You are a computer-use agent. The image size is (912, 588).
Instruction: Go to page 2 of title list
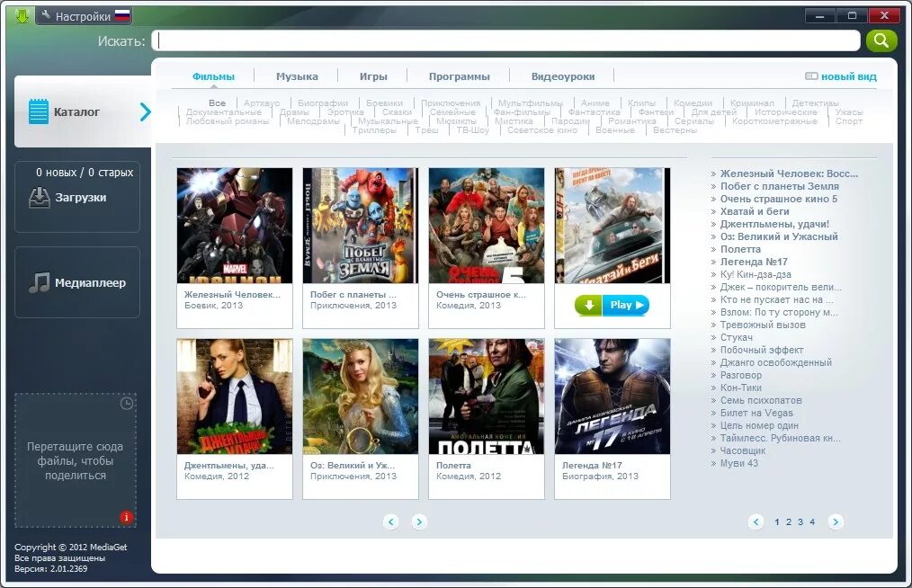[789, 522]
